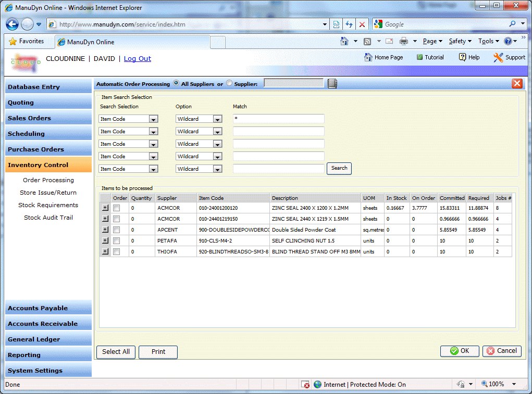
Task: Click the first Match input field
Action: click(278, 119)
